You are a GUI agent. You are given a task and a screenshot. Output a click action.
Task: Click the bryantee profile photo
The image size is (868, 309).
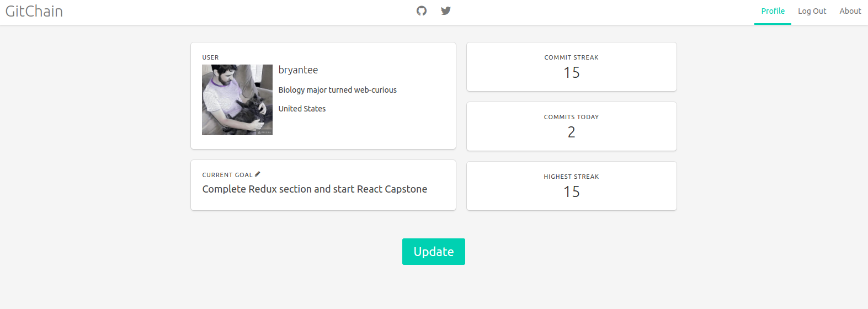tap(237, 100)
